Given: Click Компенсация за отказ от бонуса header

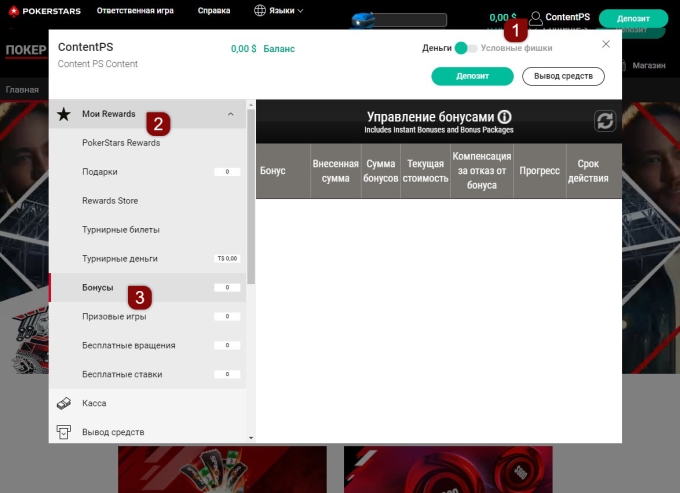Looking at the screenshot, I should tap(482, 171).
